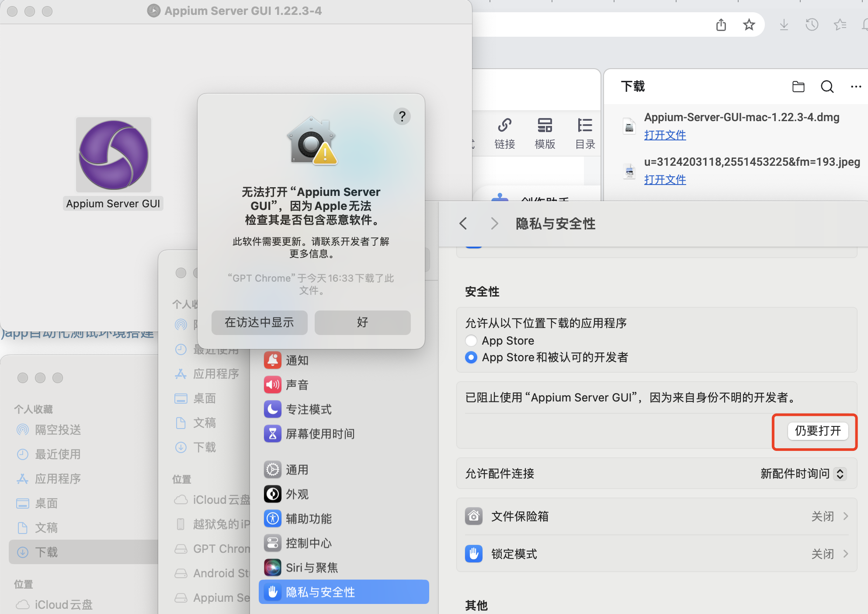The height and width of the screenshot is (614, 868).
Task: Click the 仍要打开 Open Anyway button
Action: click(x=817, y=431)
